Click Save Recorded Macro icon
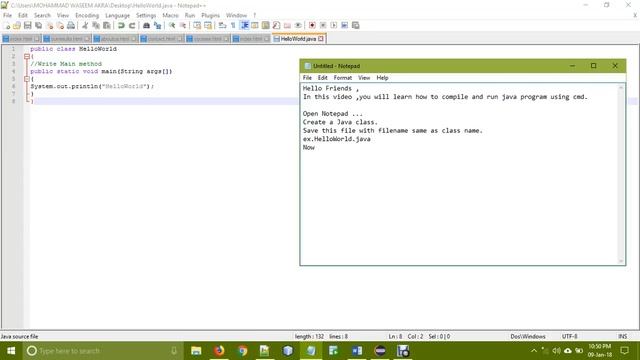The image size is (640, 360). pyautogui.click(x=356, y=25)
